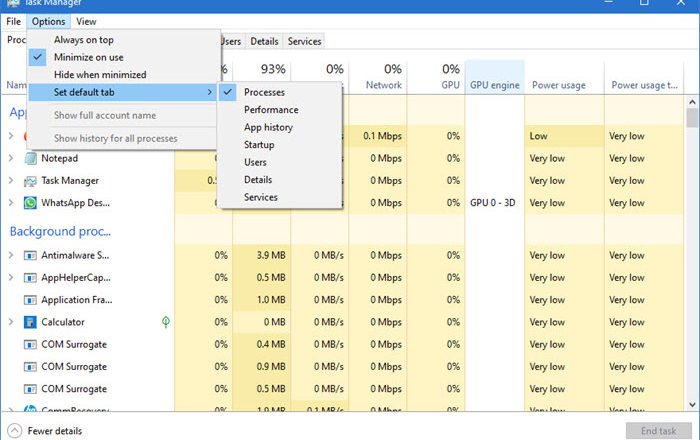Close the Options menu

point(48,21)
